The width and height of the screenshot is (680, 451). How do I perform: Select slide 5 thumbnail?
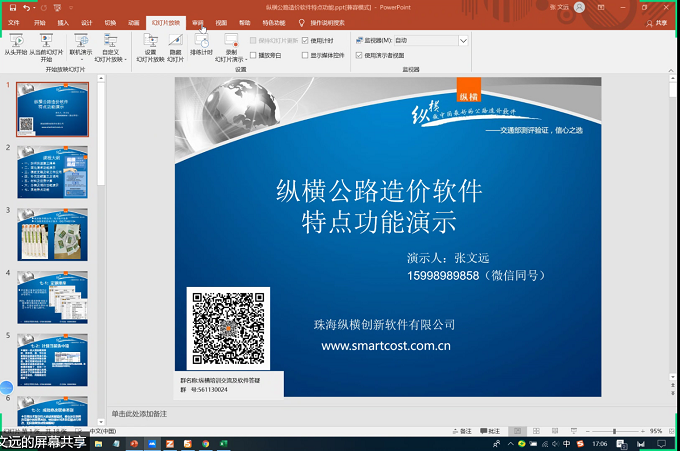(52, 359)
